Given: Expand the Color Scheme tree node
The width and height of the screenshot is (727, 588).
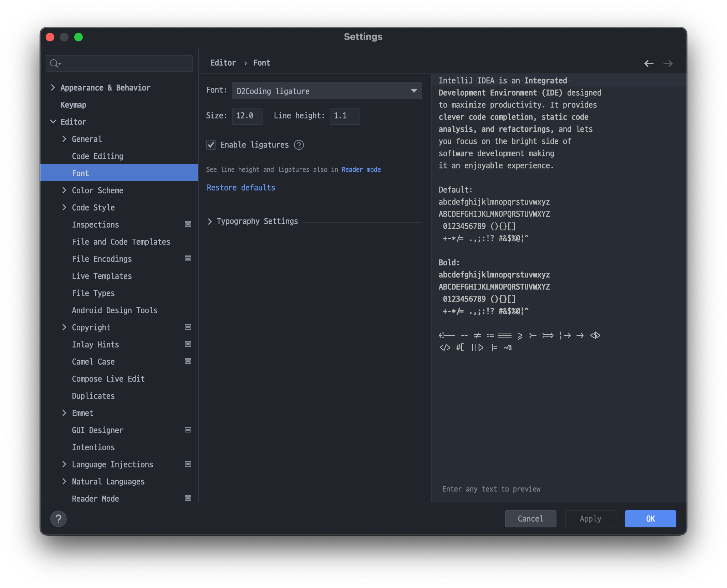Looking at the screenshot, I should point(65,190).
